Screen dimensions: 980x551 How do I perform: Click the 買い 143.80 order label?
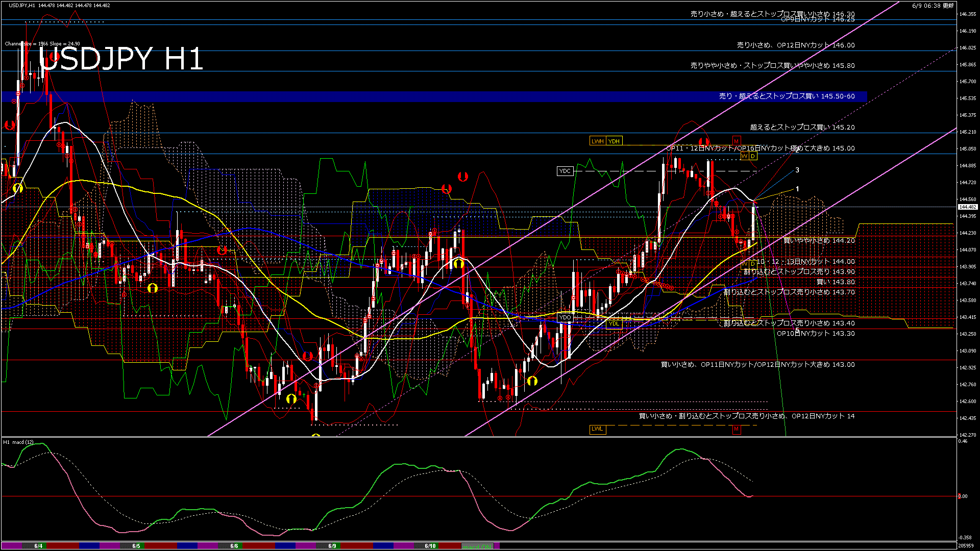pyautogui.click(x=835, y=282)
